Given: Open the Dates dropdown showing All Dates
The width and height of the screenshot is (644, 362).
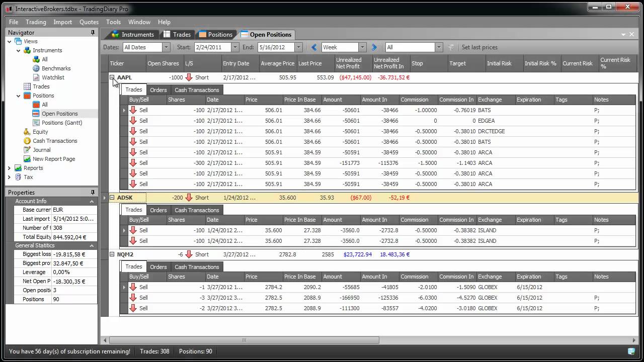Looking at the screenshot, I should pos(166,47).
